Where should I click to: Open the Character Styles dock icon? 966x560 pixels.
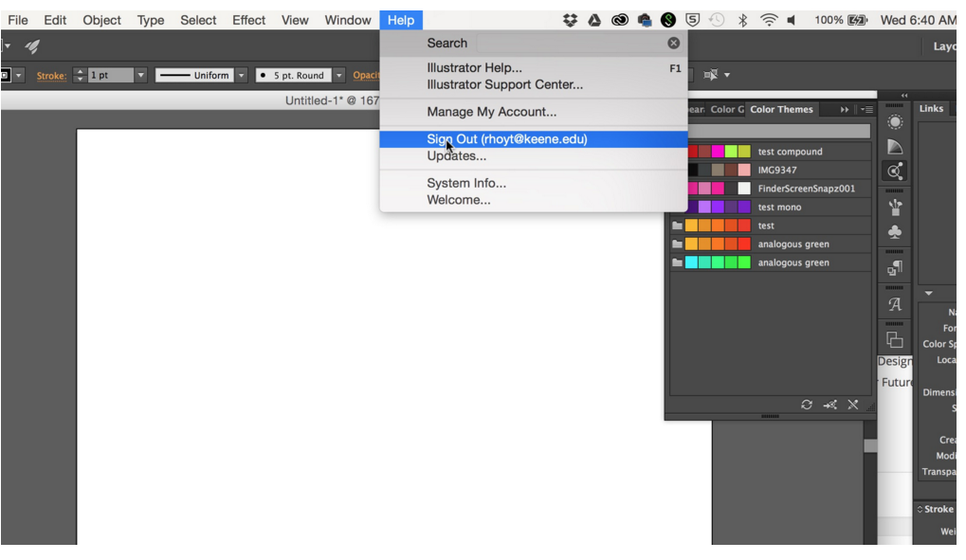[x=895, y=304]
